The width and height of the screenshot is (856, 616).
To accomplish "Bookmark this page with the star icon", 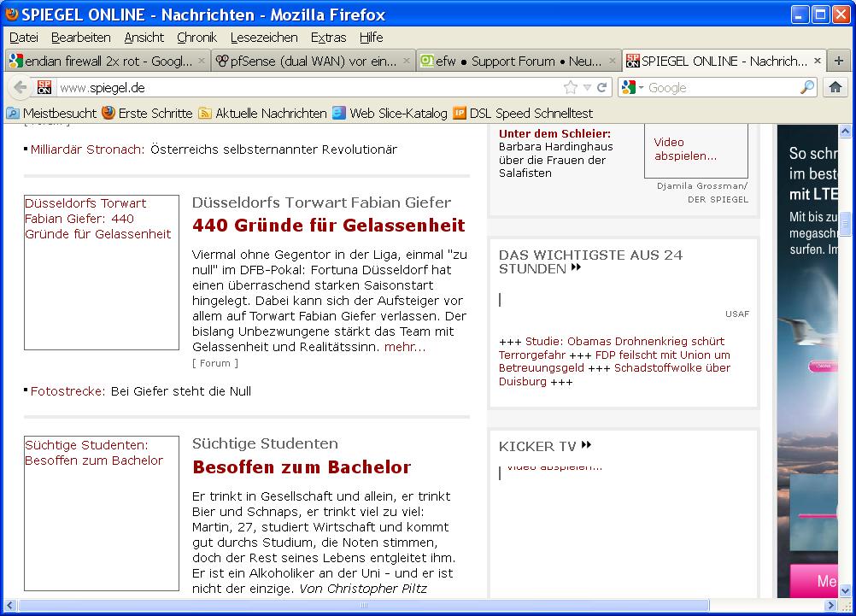I will (570, 87).
